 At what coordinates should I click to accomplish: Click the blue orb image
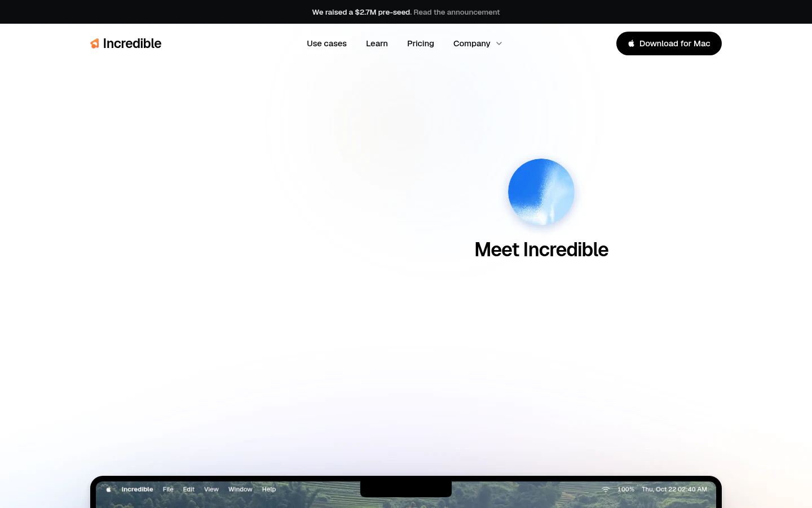[541, 192]
